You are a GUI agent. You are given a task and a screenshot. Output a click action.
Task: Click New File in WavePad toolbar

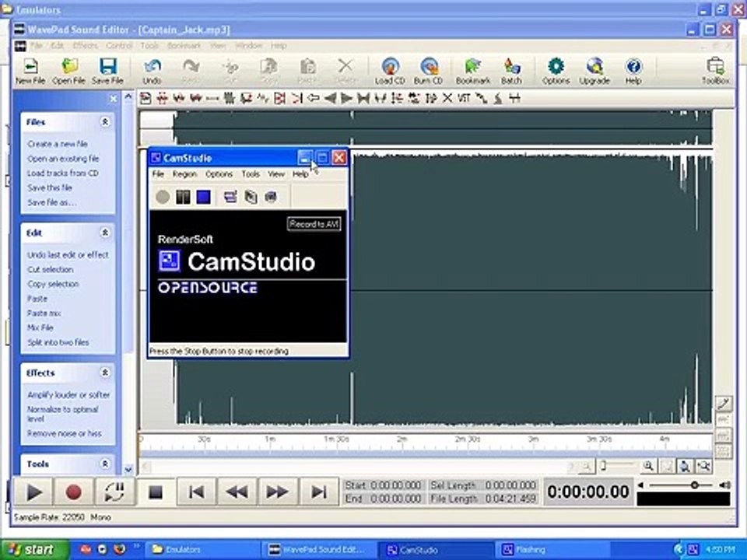point(30,71)
